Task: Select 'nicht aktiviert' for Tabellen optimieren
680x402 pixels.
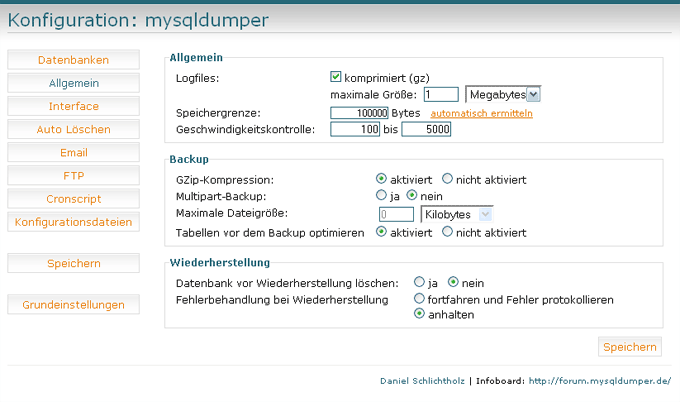Action: tap(448, 231)
